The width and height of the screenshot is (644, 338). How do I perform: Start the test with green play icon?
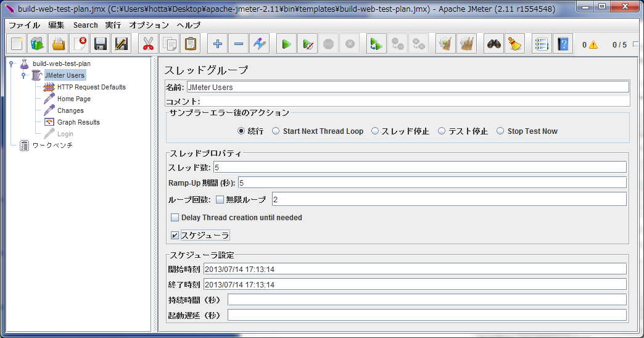(287, 44)
